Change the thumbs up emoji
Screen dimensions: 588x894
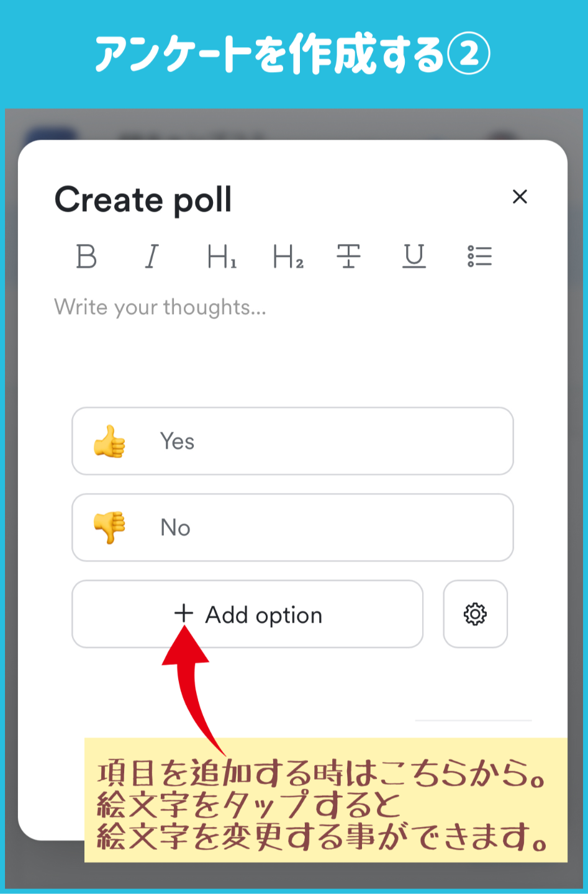coord(109,441)
